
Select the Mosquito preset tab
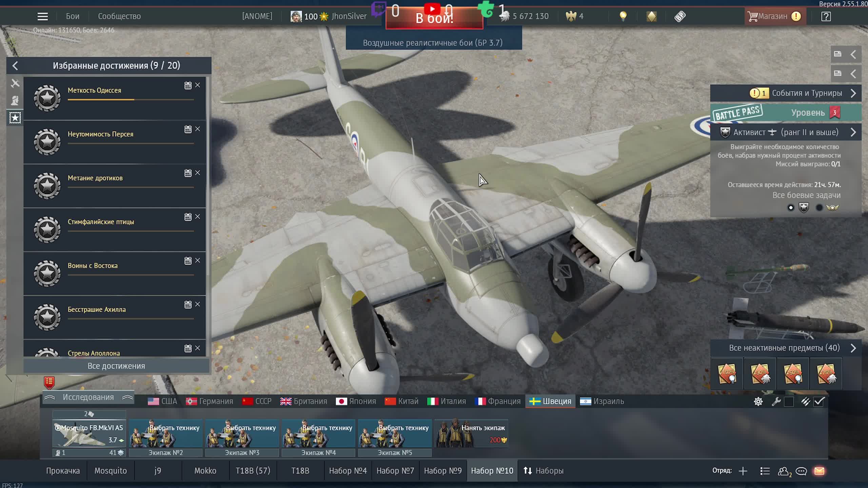[111, 471]
